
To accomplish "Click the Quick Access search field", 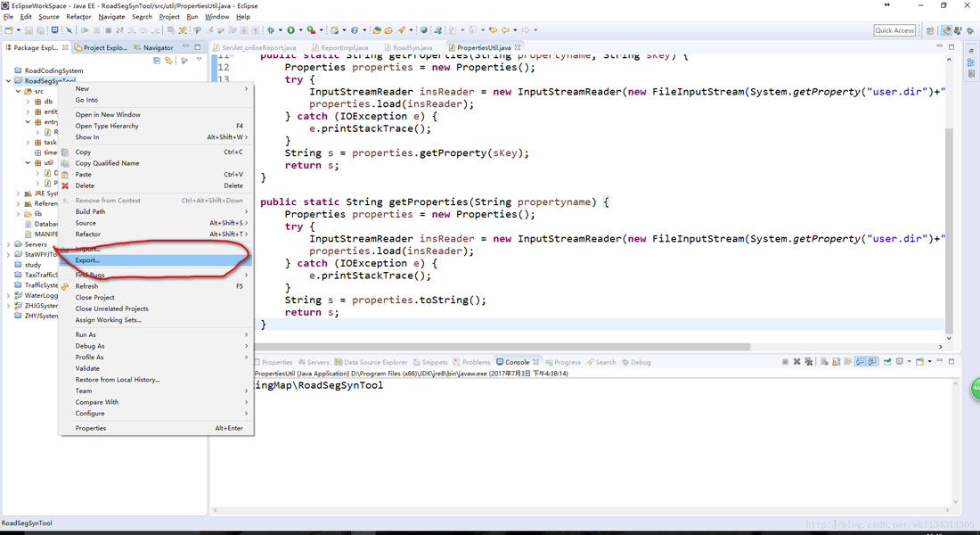I will tap(894, 30).
